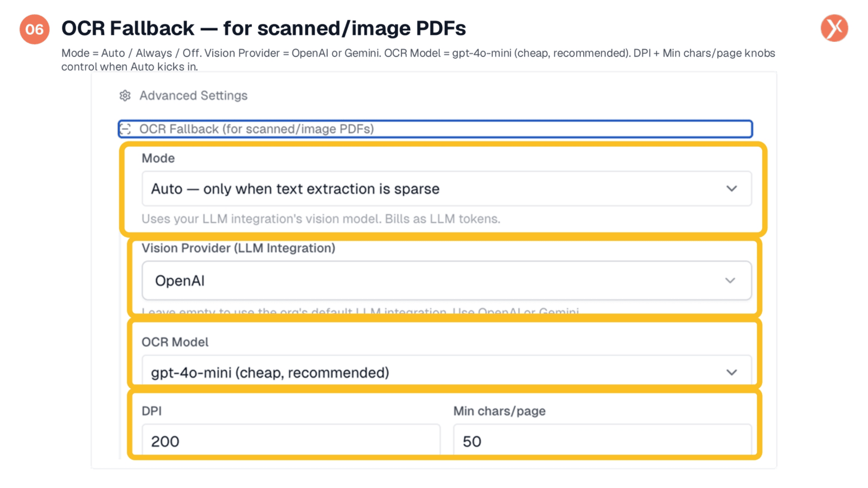This screenshot has width=868, height=488.
Task: Click the Min chars/page field showing 50
Action: 602,440
